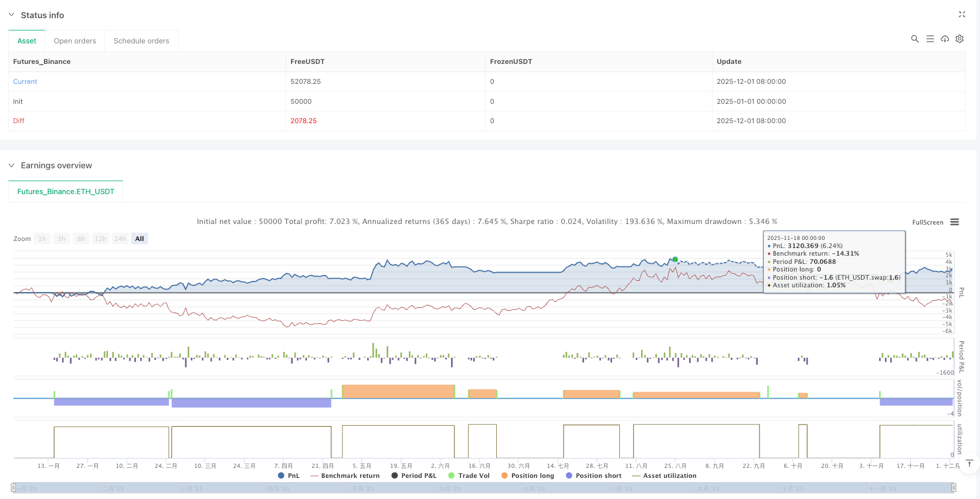Screen dimensions: 980x499
Task: Collapse the Status info section
Action: click(x=11, y=15)
